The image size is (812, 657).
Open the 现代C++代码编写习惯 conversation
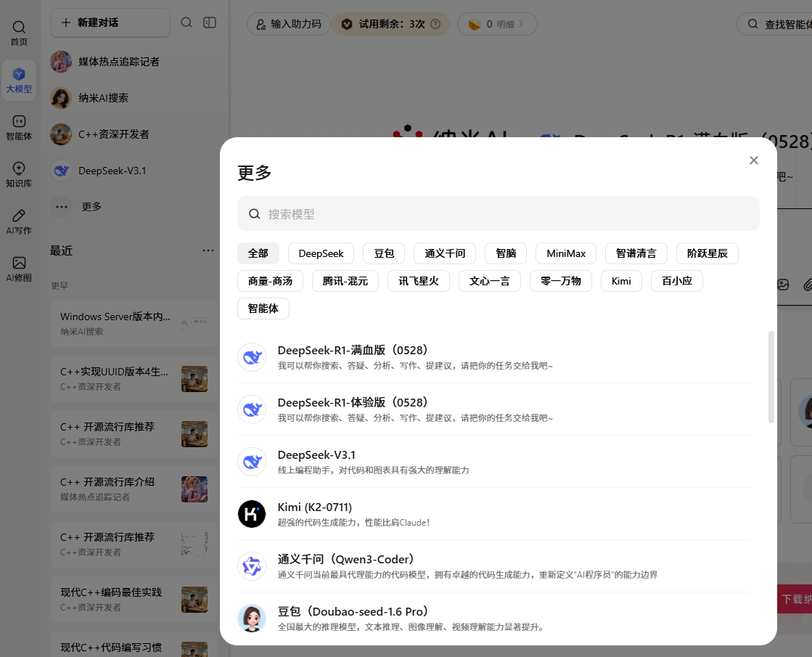[134, 645]
